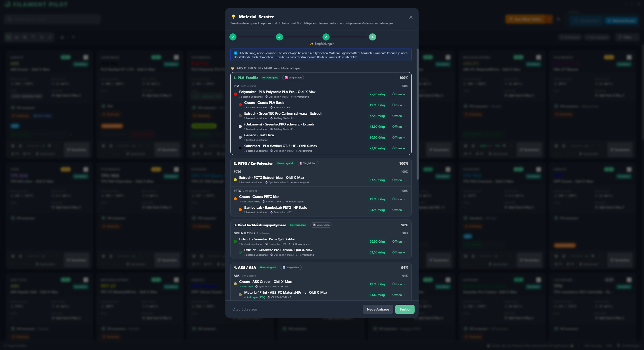Click the box icon beside Aus deinem Bestand

click(x=232, y=68)
